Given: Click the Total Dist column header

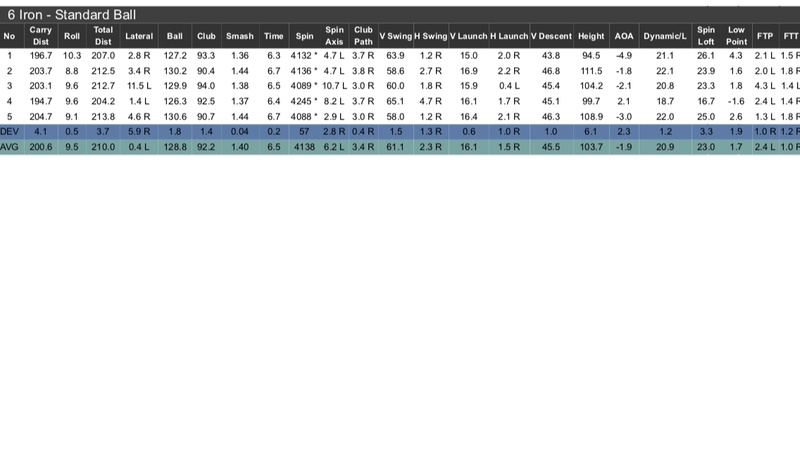Looking at the screenshot, I should pyautogui.click(x=103, y=36).
